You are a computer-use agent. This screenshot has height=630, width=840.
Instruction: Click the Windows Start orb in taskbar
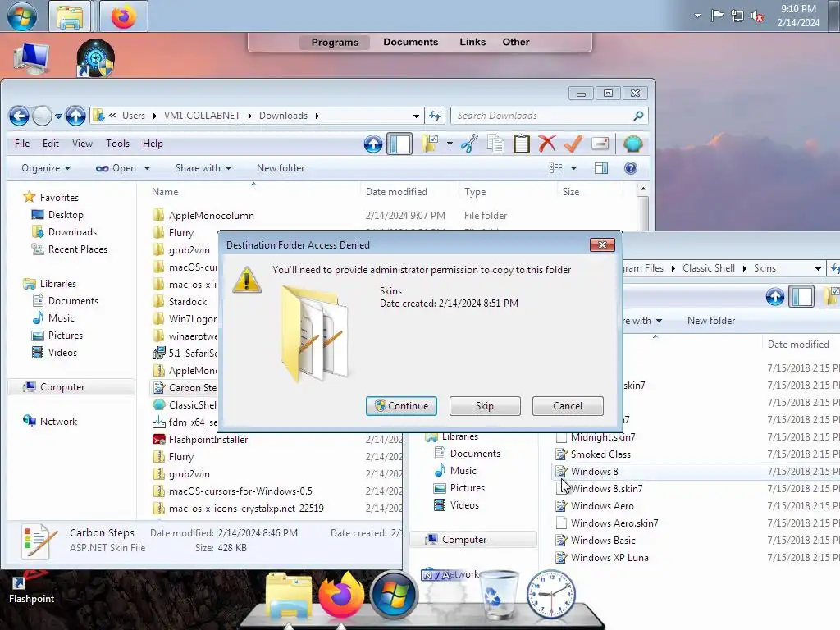(22, 16)
